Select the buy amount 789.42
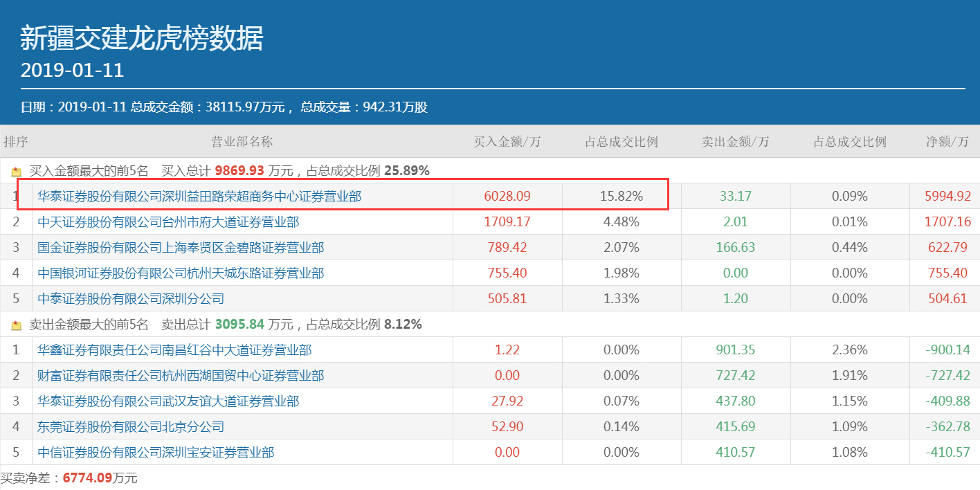The image size is (980, 490). click(507, 248)
